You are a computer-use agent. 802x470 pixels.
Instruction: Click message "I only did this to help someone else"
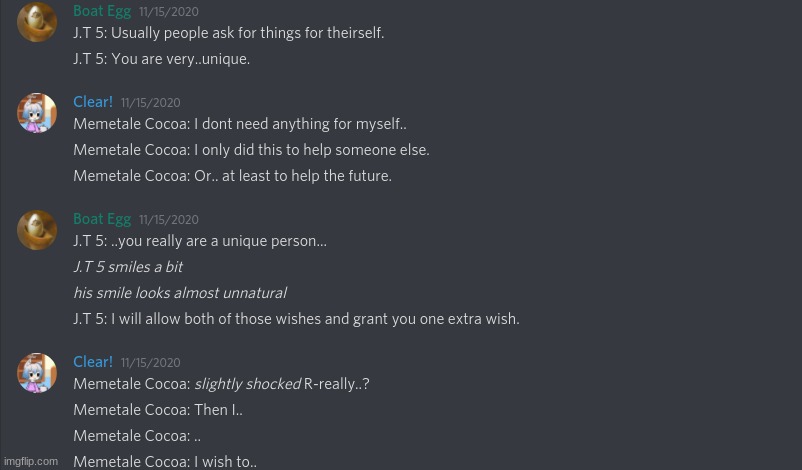tap(251, 150)
